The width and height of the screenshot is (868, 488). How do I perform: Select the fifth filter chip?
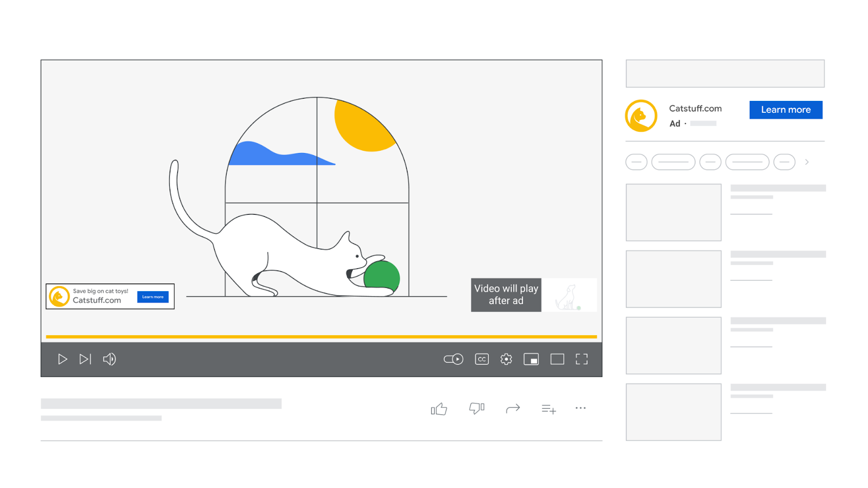[784, 162]
